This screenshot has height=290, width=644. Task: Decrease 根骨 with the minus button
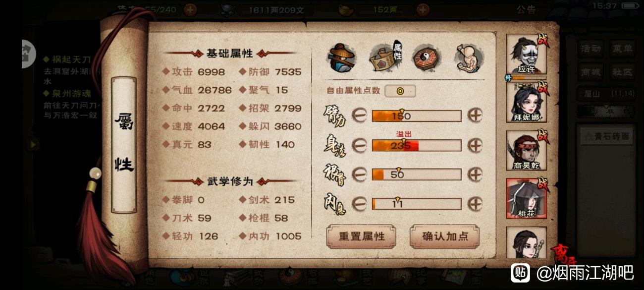click(359, 174)
